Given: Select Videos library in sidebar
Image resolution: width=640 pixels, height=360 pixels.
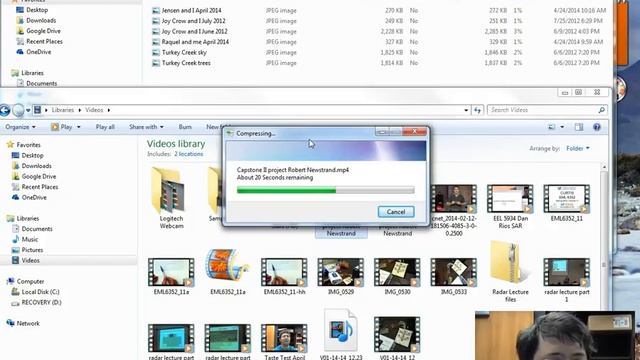Looking at the screenshot, I should (31, 260).
